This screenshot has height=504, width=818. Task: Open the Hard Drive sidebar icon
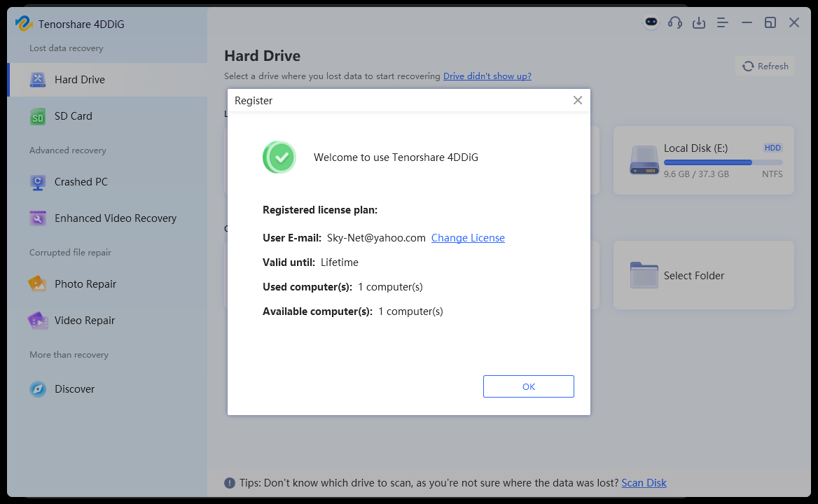38,80
